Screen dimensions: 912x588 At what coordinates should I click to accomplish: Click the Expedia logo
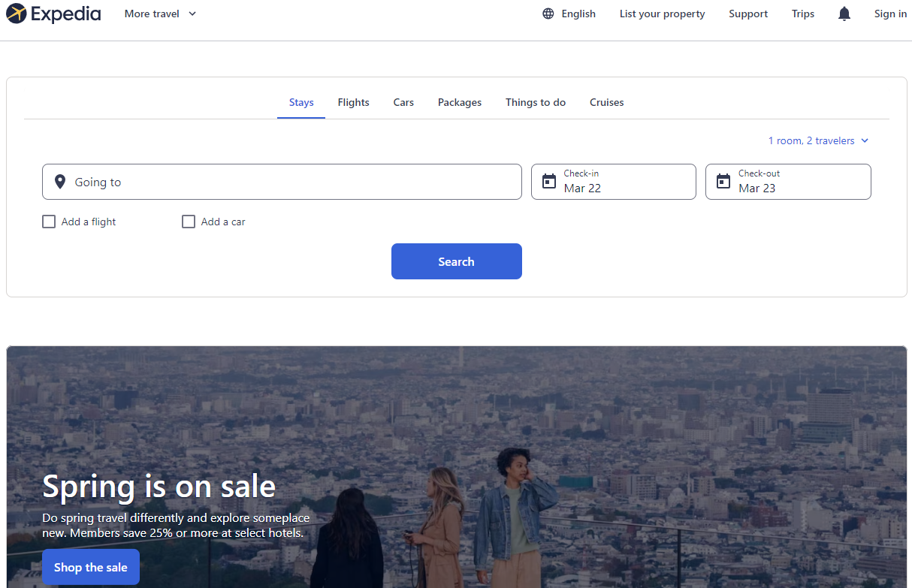coord(53,14)
